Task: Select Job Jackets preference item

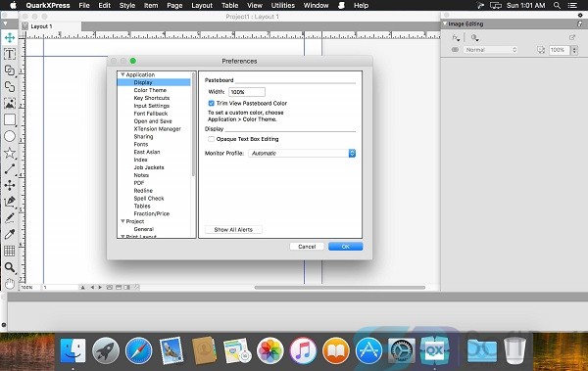Action: click(x=149, y=167)
